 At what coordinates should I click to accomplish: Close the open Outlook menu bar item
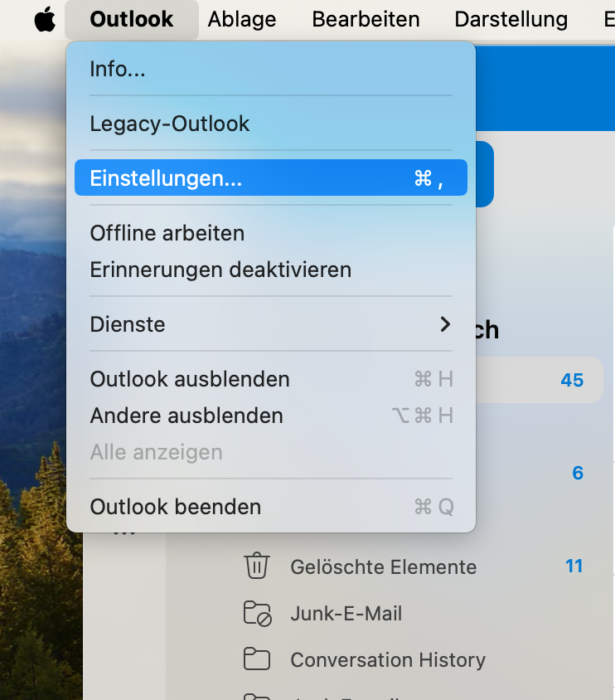(x=131, y=19)
